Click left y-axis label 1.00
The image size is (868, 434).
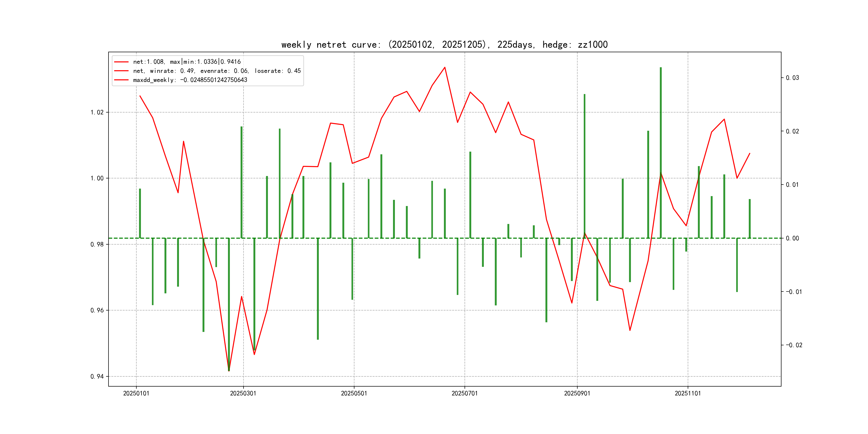tap(97, 178)
